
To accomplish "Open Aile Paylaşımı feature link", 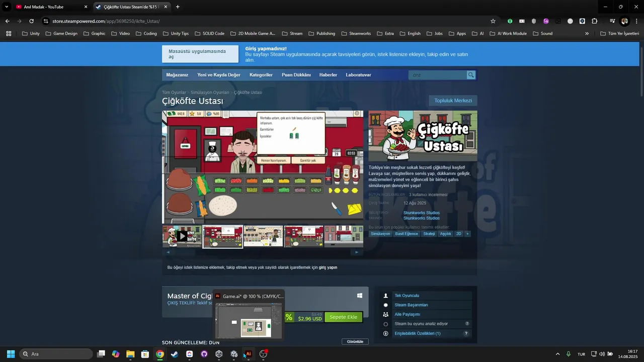I will (x=407, y=314).
